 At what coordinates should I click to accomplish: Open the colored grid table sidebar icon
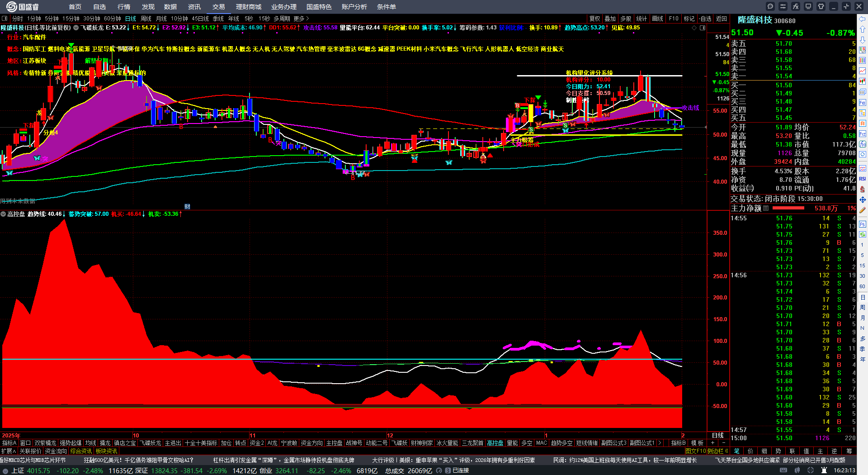tap(863, 61)
